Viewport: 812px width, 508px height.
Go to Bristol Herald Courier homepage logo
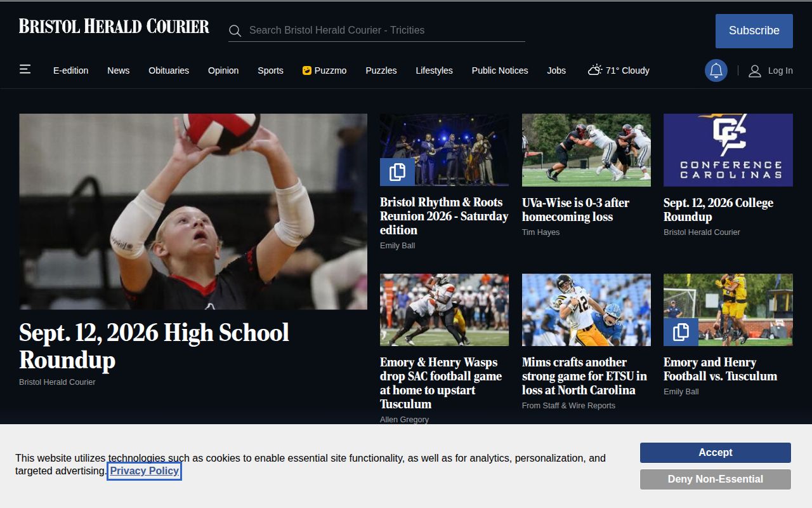point(114,27)
